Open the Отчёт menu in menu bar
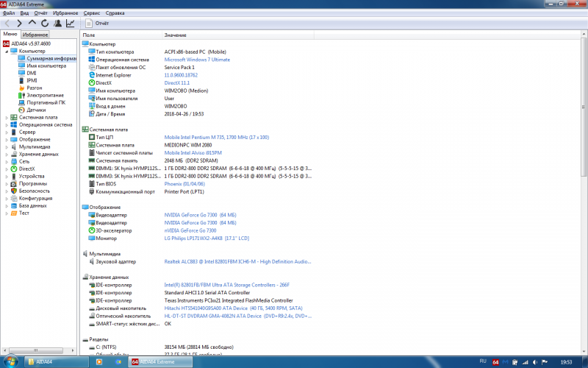 click(41, 13)
